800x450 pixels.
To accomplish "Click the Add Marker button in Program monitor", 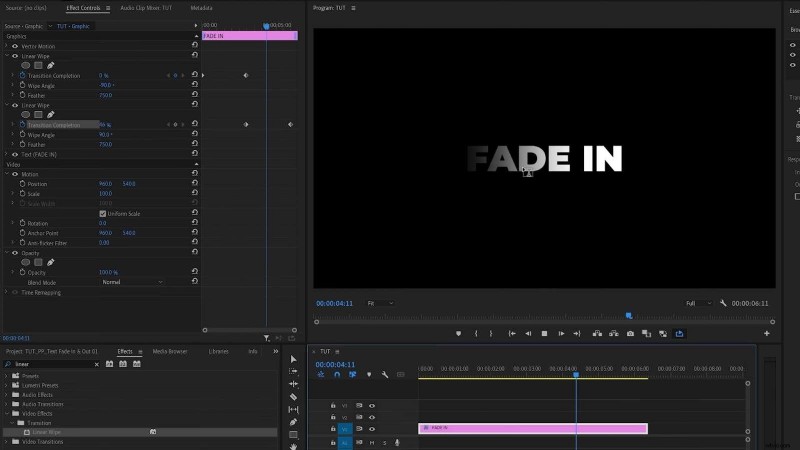I will pos(458,334).
